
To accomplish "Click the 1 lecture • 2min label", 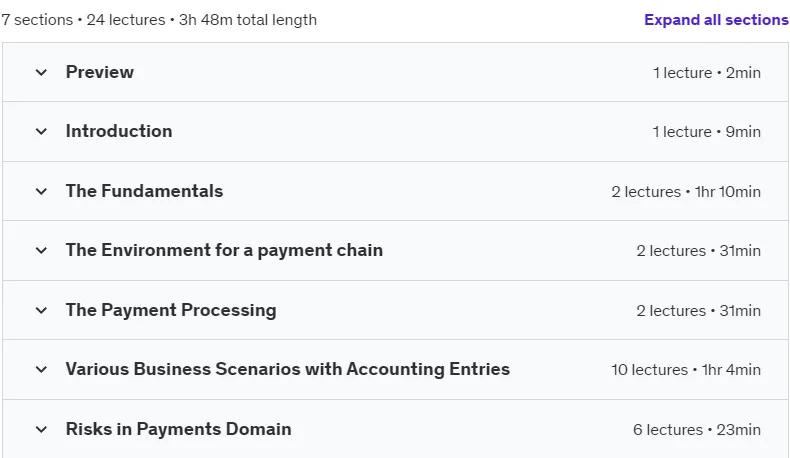I will click(706, 73).
